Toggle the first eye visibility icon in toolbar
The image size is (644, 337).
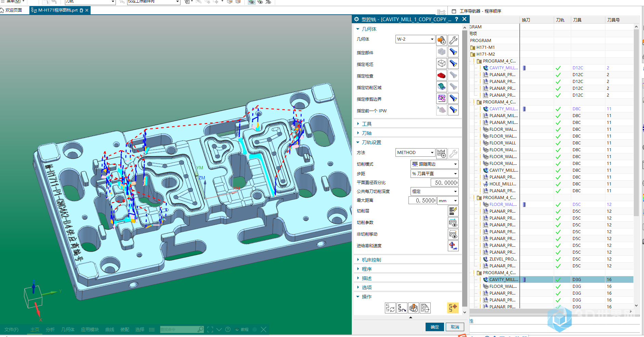point(252,2)
